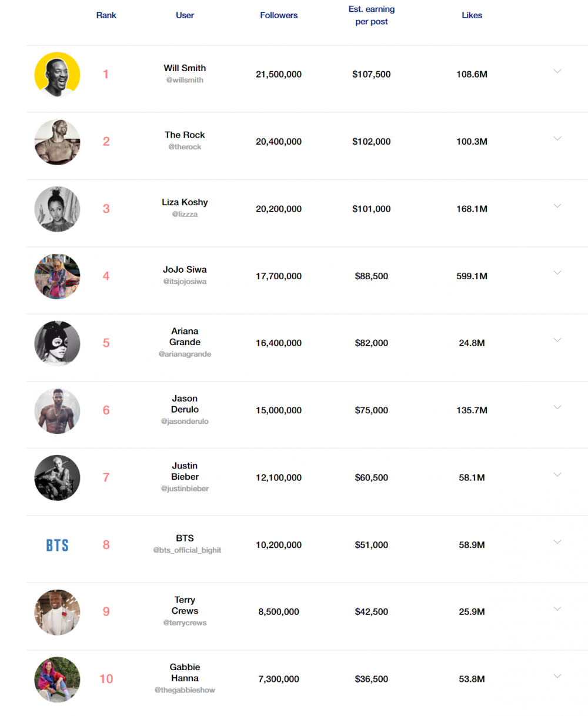588x716 pixels.
Task: Click Est. earning per post header
Action: coord(372,15)
